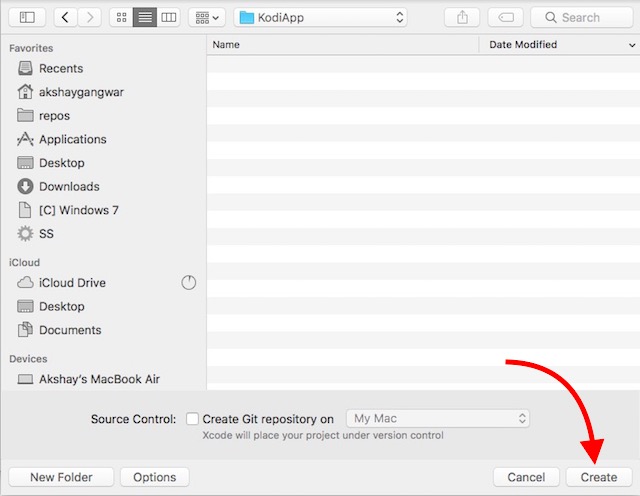Open the akshaygangwar home folder
The image size is (640, 496).
(x=104, y=92)
